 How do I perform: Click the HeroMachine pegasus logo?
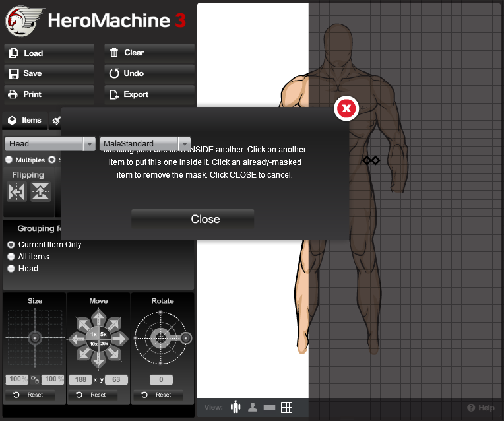pos(24,20)
